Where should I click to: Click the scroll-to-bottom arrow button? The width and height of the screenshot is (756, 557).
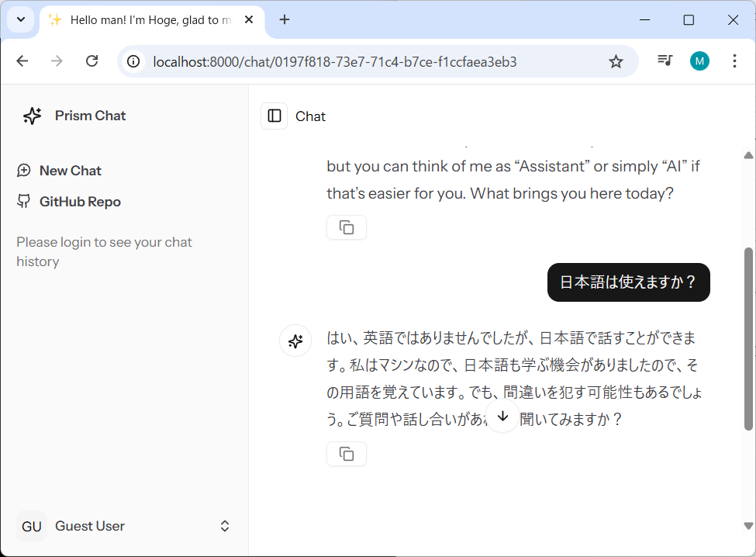[x=502, y=417]
